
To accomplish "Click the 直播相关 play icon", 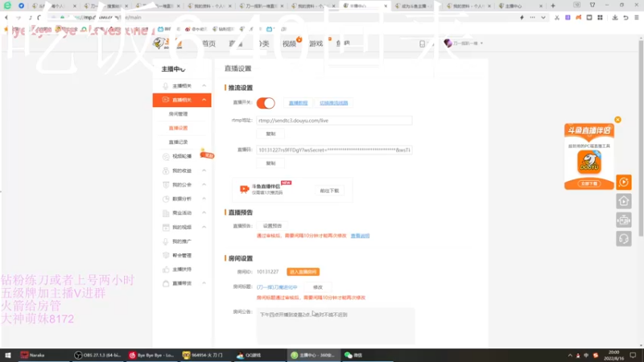I will (166, 100).
